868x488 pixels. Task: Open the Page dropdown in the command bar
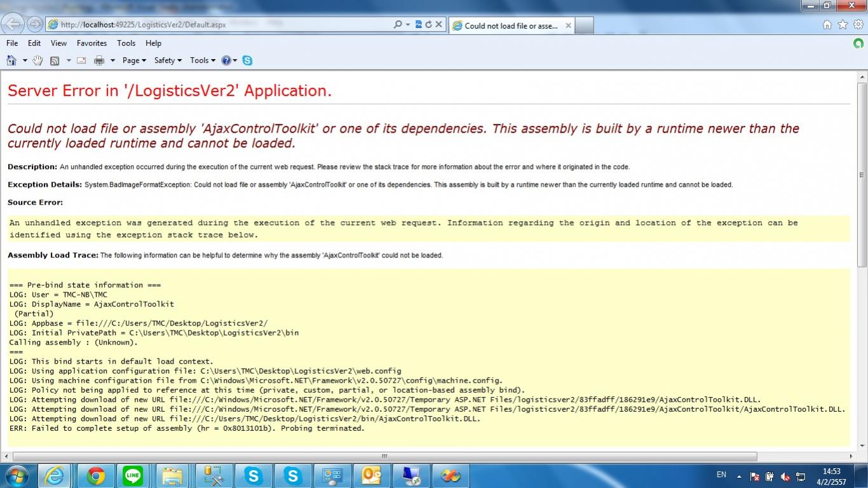(x=134, y=60)
